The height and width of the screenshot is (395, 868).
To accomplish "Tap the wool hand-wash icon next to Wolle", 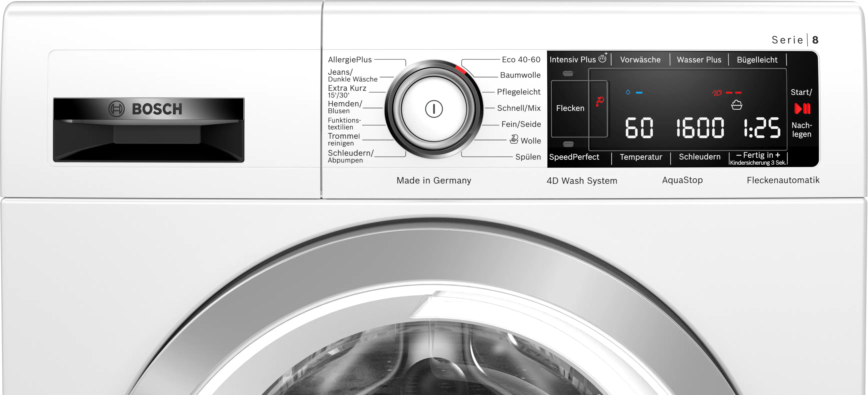I will tap(514, 139).
